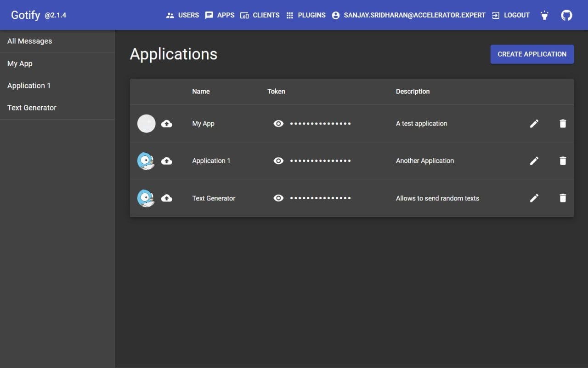Upload a new image for Text Generator
The height and width of the screenshot is (368, 588).
pyautogui.click(x=166, y=198)
